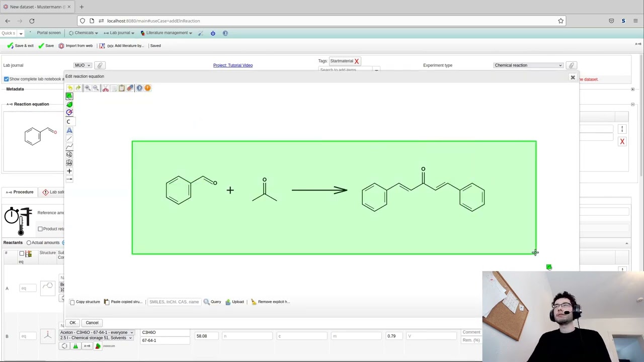Open editor help question mark icon
This screenshot has width=644, height=362.
139,88
